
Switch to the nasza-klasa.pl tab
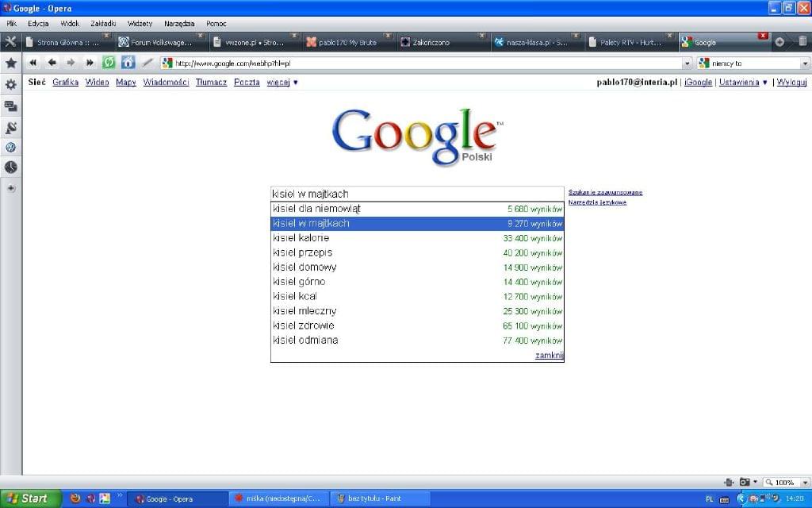pyautogui.click(x=536, y=42)
